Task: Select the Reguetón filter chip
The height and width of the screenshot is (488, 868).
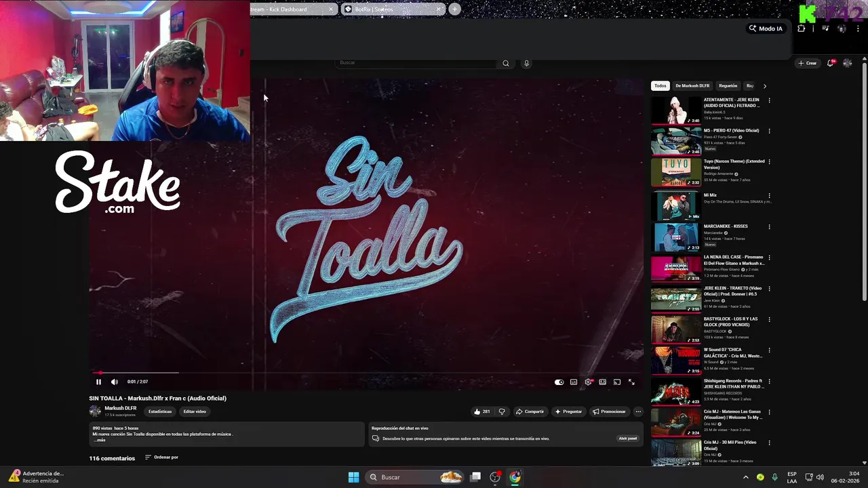Action: pyautogui.click(x=728, y=86)
